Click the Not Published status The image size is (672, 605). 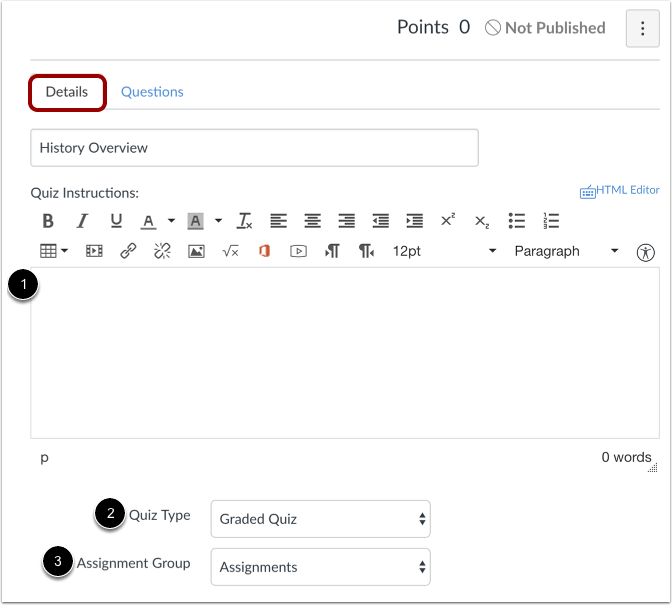click(x=545, y=28)
